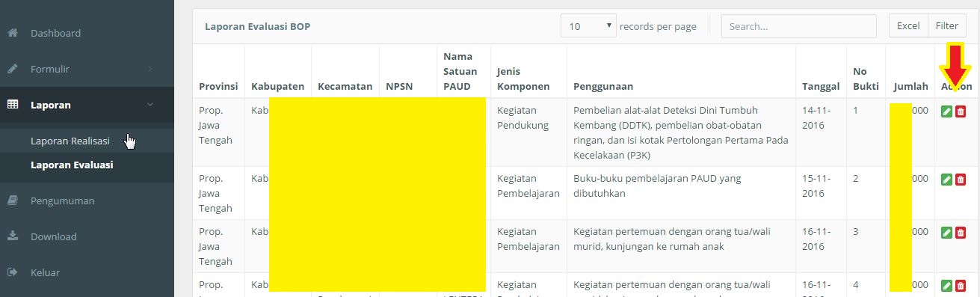Viewport: 980px width, 297px height.
Task: Click the Filter button
Action: click(x=946, y=26)
